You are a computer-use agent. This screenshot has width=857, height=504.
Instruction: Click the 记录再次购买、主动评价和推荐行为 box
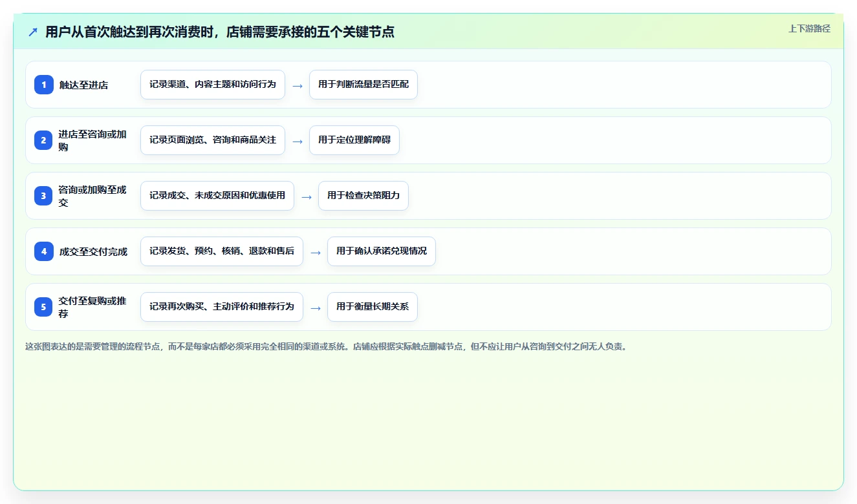click(x=222, y=307)
